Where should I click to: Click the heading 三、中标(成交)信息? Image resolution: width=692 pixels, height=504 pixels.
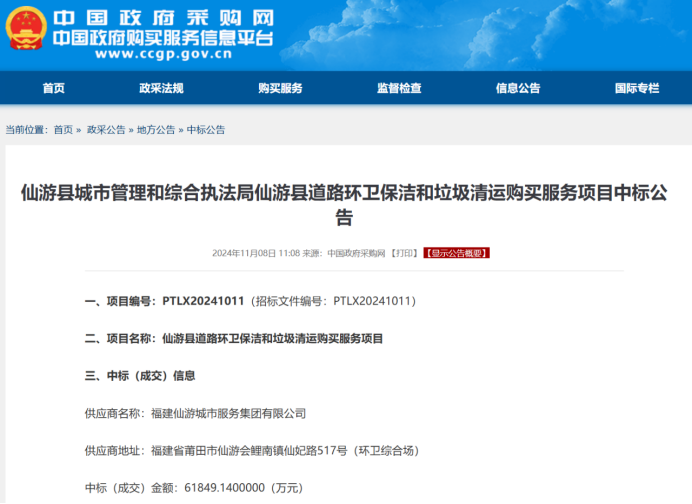(x=140, y=376)
